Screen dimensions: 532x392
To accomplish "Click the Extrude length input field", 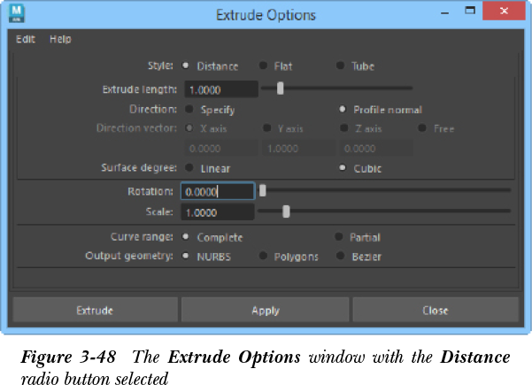I will coord(220,89).
